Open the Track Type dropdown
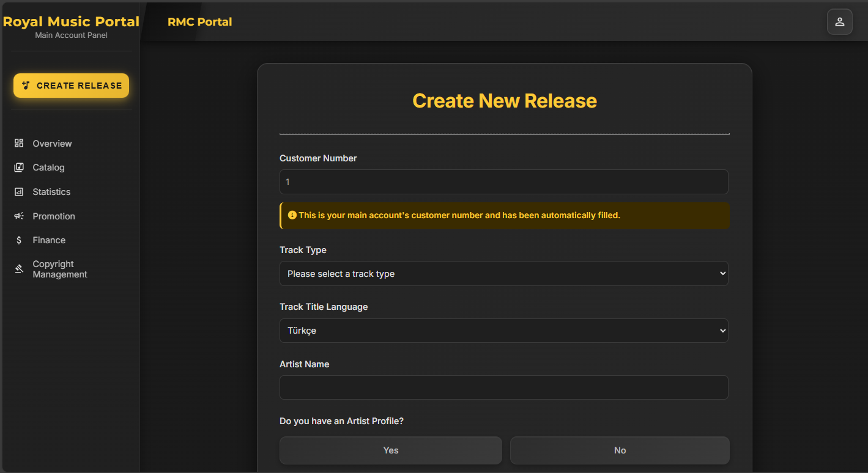The height and width of the screenshot is (473, 868). coord(503,274)
